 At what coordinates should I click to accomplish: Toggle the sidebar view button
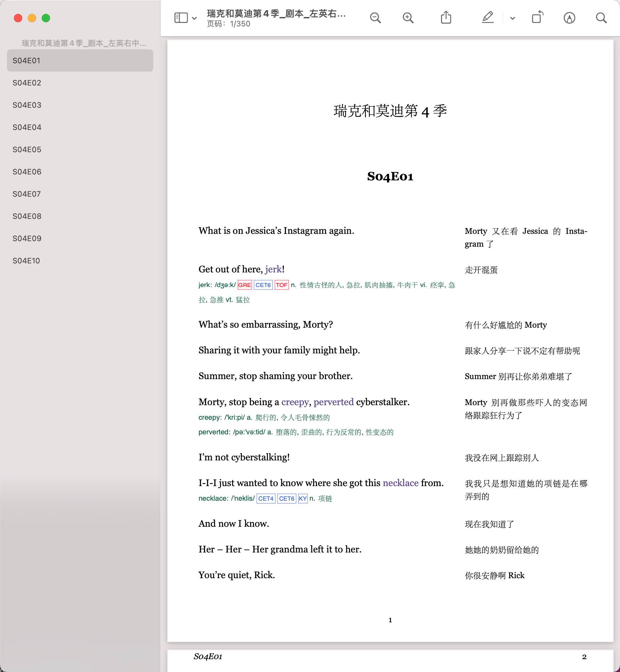tap(181, 18)
